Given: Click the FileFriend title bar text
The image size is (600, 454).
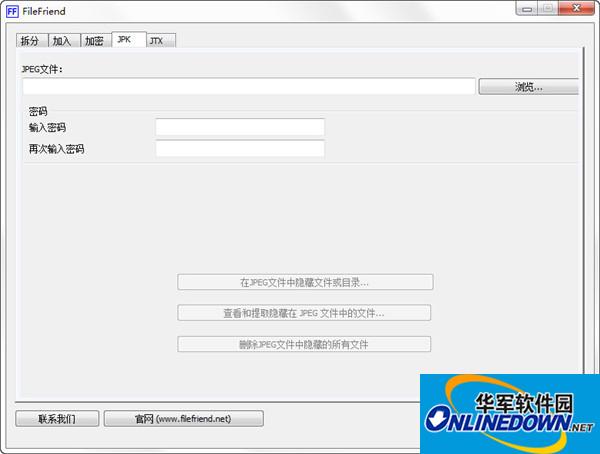Looking at the screenshot, I should pyautogui.click(x=46, y=9).
